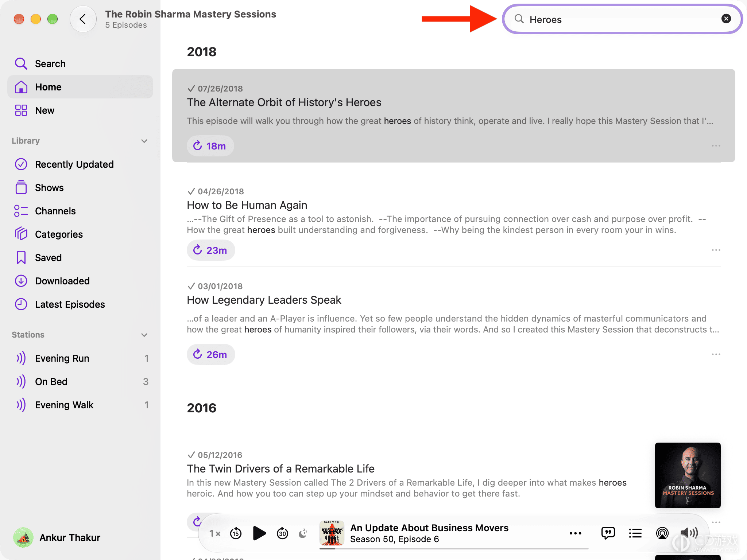Screen dimensions: 747x560
Task: Open the Playing Next queue list
Action: point(635,533)
